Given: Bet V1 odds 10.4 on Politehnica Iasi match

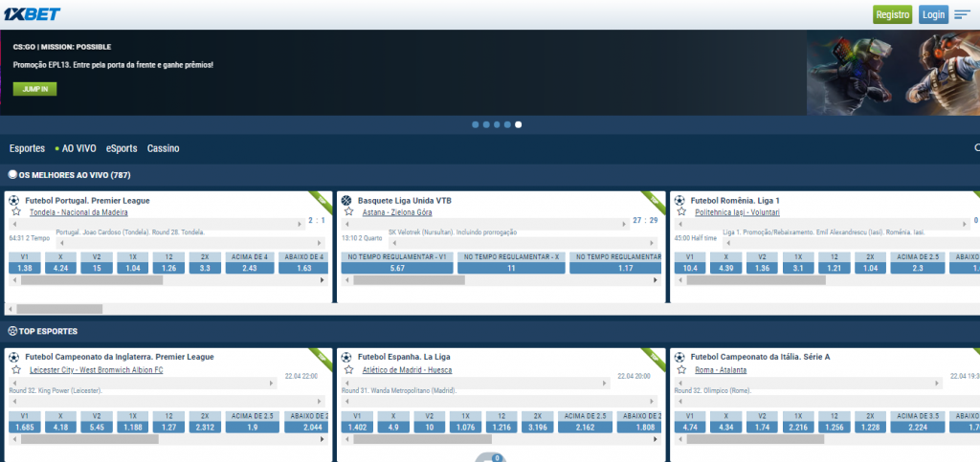Looking at the screenshot, I should (690, 268).
